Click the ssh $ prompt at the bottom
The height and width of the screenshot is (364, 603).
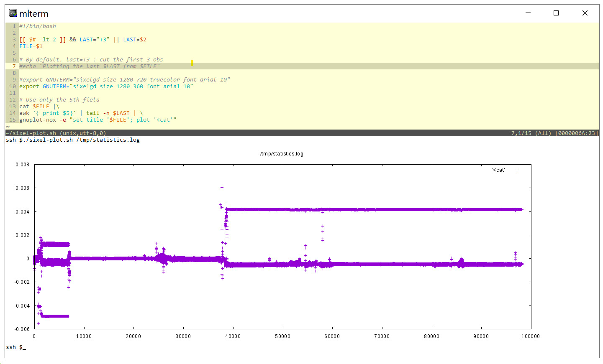click(x=14, y=347)
